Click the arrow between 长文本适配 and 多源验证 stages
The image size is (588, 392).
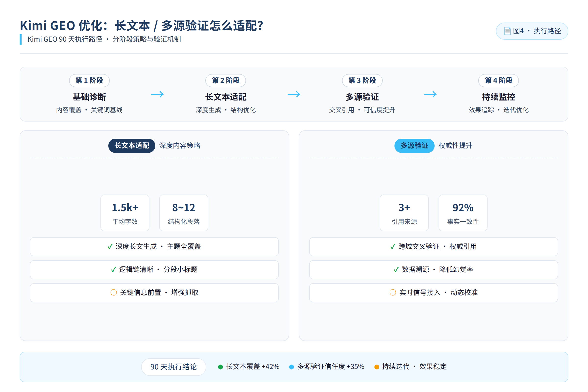294,94
